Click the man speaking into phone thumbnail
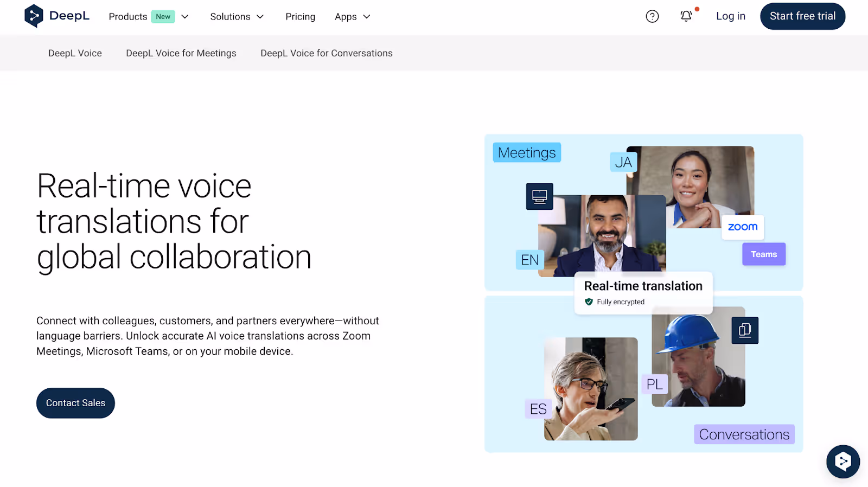 pyautogui.click(x=591, y=389)
